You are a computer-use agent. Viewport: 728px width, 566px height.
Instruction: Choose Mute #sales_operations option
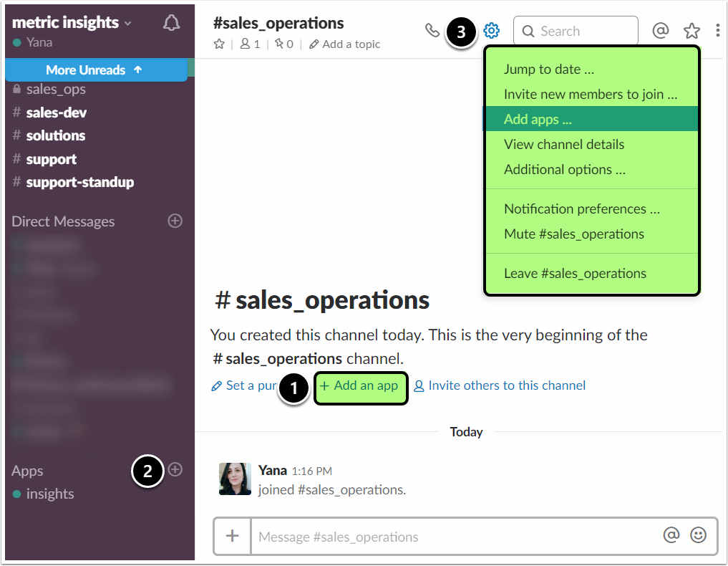pos(573,234)
